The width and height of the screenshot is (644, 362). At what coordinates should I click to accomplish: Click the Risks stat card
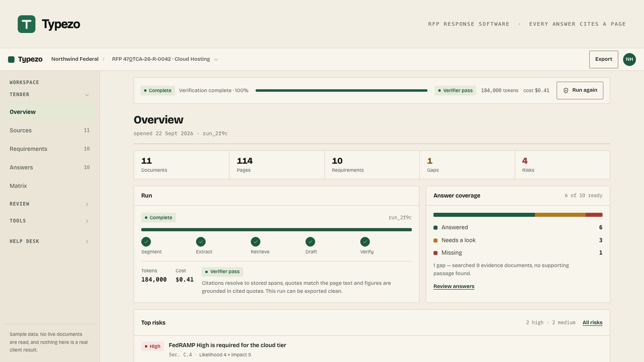pyautogui.click(x=563, y=165)
